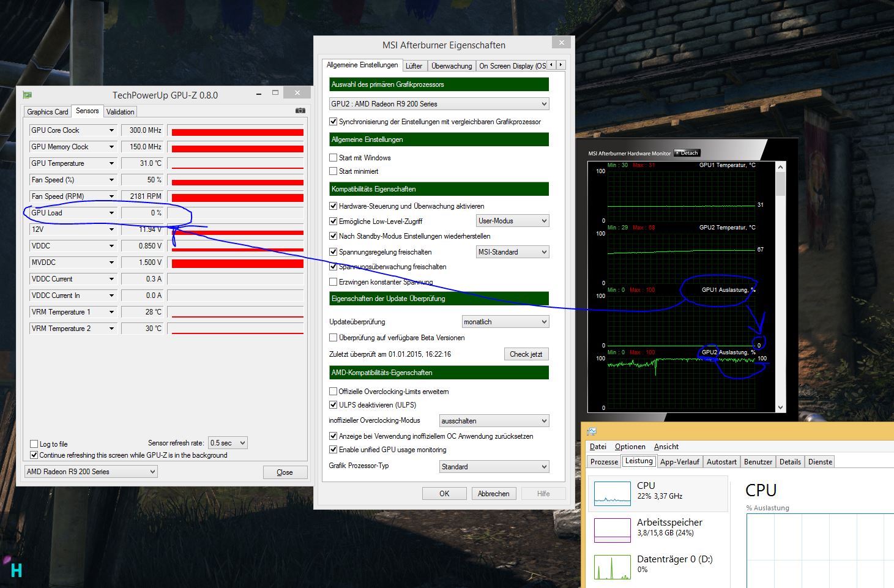Toggle Spannungsregelung freischalten checkbox
The height and width of the screenshot is (588, 894).
(333, 252)
